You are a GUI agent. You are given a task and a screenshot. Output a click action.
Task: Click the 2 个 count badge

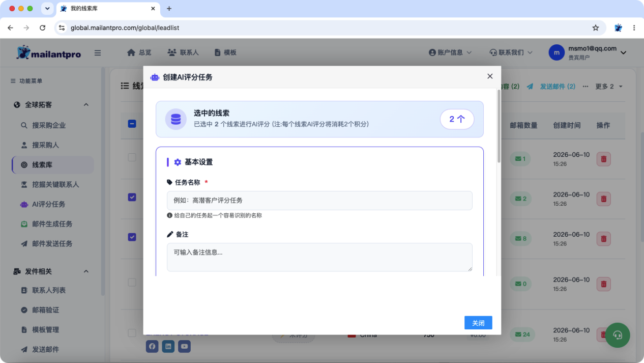pyautogui.click(x=457, y=119)
